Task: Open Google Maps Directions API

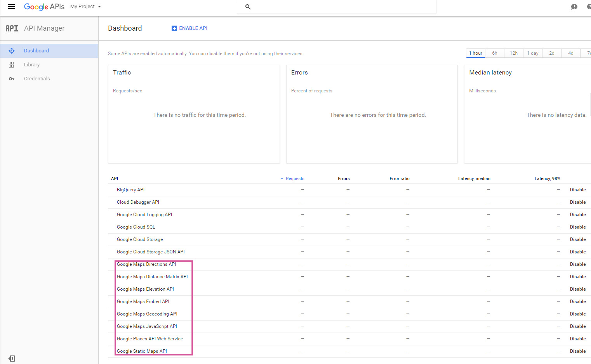Action: [x=146, y=264]
